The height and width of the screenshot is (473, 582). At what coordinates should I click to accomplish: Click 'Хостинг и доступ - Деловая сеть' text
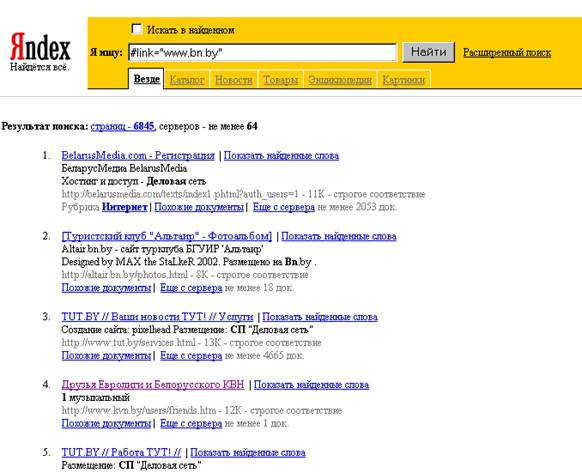pyautogui.click(x=134, y=181)
